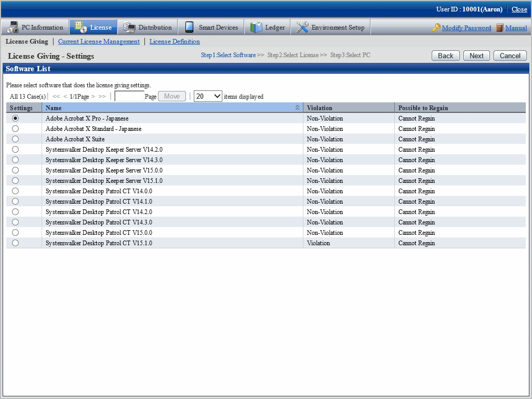532x399 pixels.
Task: Select Keeper Server V15.1.0 radio button
Action: [15, 180]
